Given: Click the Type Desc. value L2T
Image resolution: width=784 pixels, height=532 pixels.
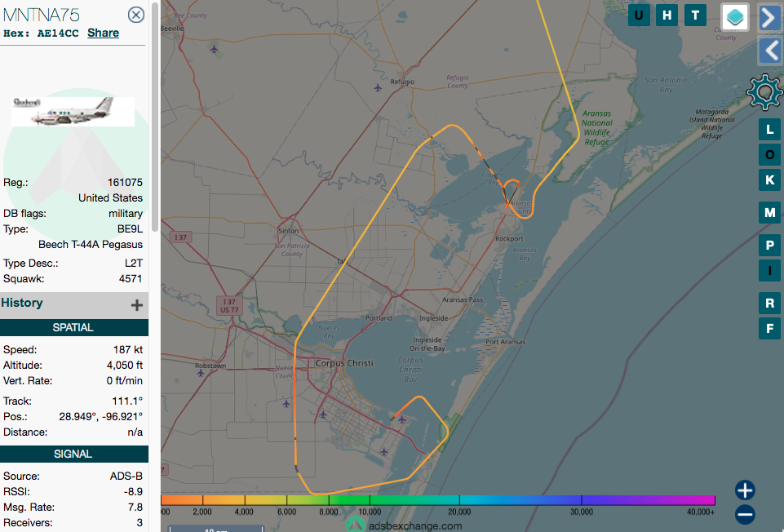Looking at the screenshot, I should click(134, 263).
